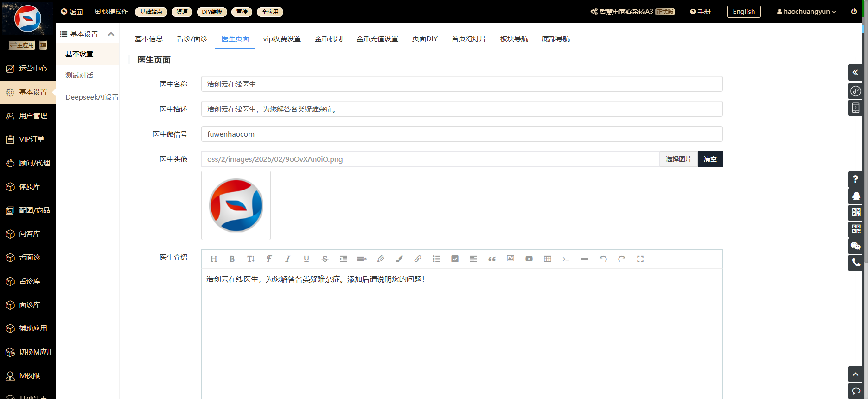The width and height of the screenshot is (868, 399).
Task: Open the 底部导航 tab
Action: click(556, 39)
